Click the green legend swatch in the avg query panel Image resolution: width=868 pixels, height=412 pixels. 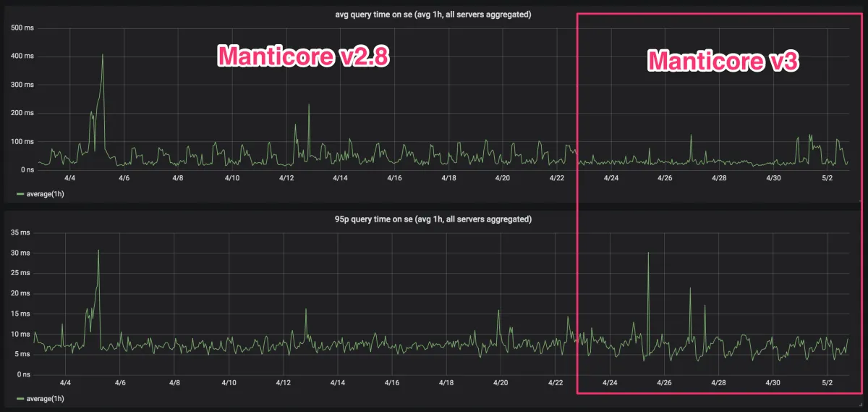[21, 194]
